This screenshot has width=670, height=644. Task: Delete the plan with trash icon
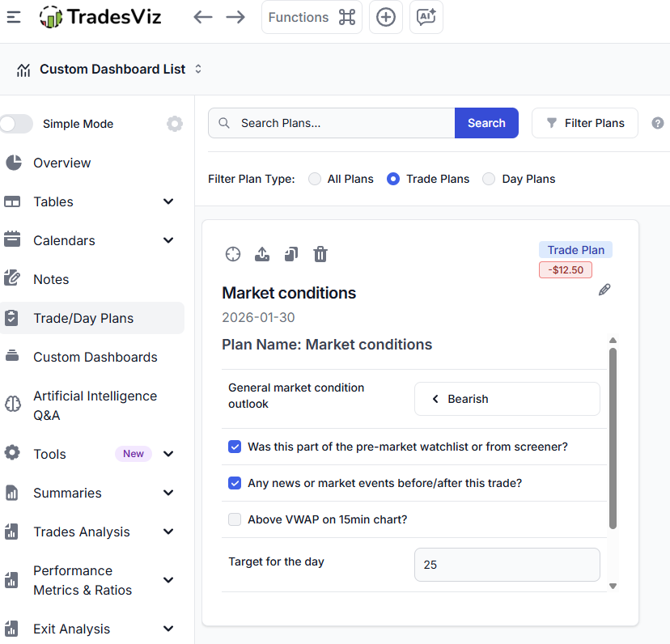point(320,254)
